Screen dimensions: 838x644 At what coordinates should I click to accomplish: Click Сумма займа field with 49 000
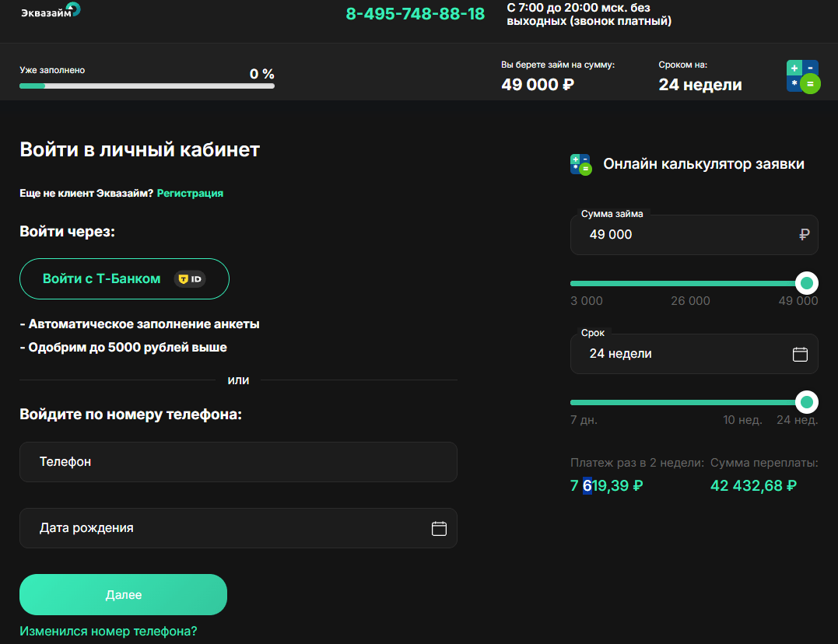694,235
